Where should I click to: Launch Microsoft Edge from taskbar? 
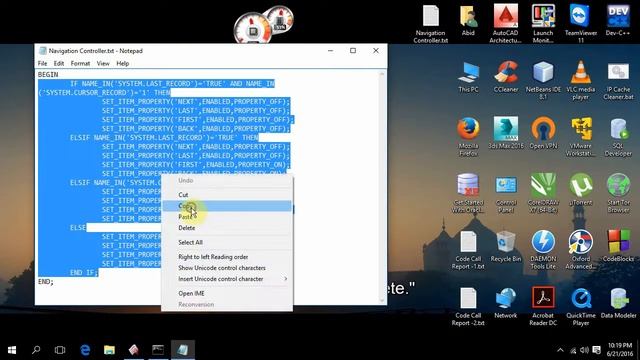(85, 350)
